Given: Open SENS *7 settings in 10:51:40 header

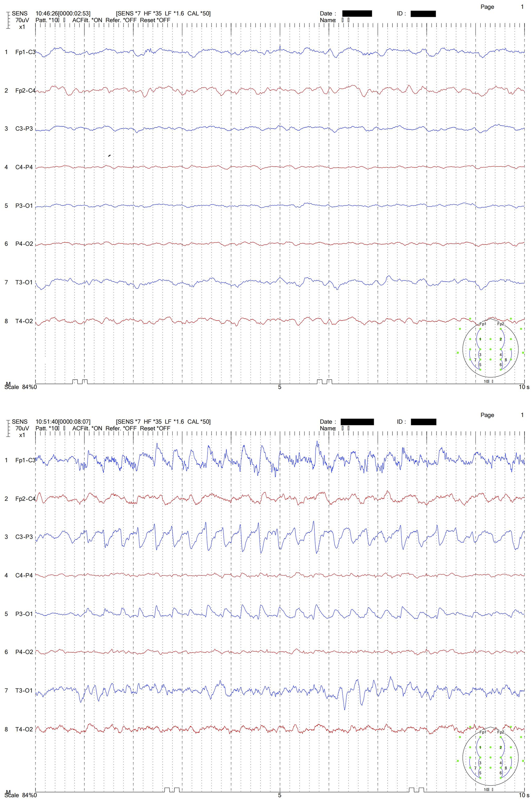Looking at the screenshot, I should pyautogui.click(x=129, y=422).
